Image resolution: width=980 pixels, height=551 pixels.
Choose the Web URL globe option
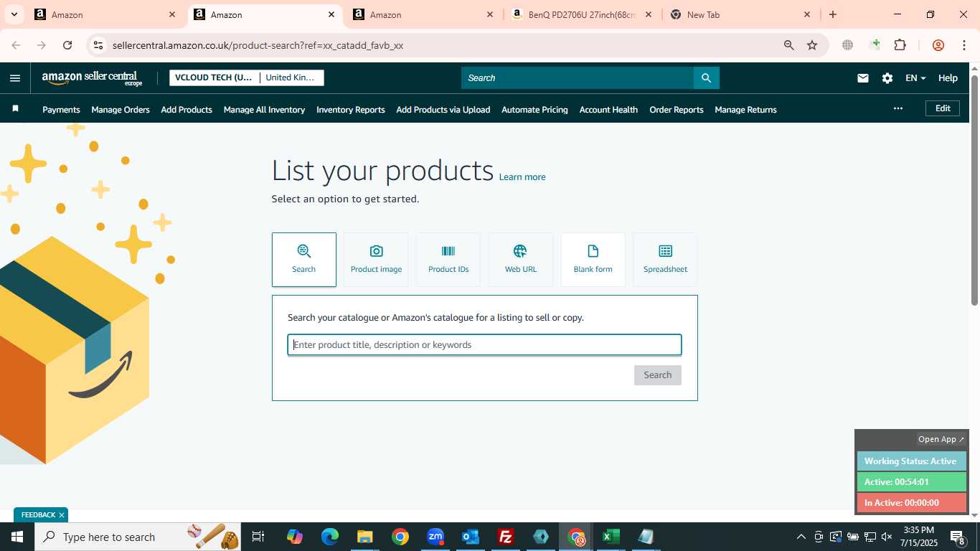coord(521,259)
